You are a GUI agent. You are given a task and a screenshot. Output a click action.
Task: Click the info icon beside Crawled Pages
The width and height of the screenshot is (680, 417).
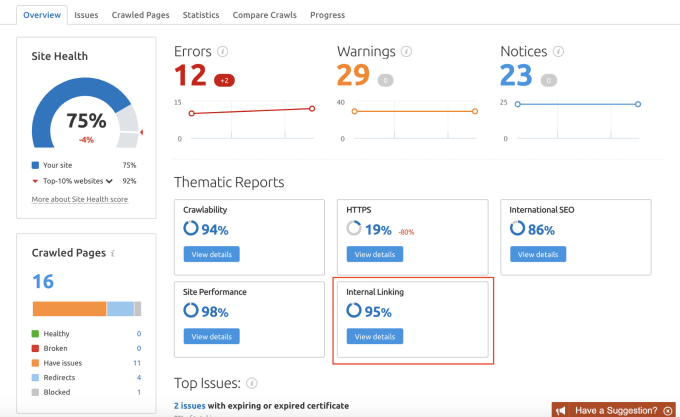(x=112, y=254)
